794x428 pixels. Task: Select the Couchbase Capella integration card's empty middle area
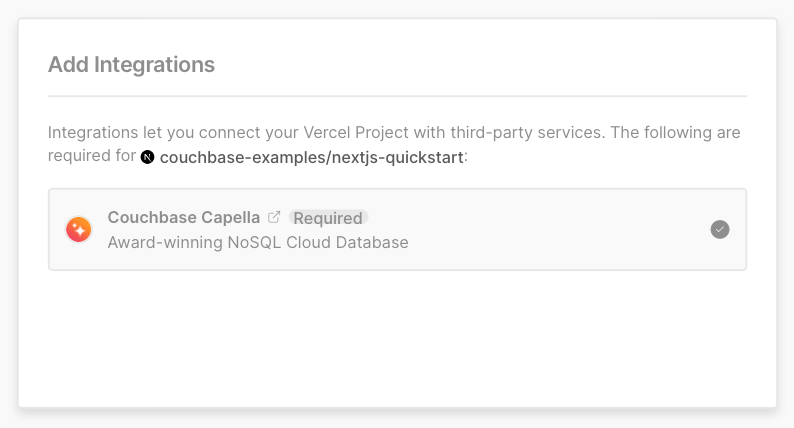point(557,229)
